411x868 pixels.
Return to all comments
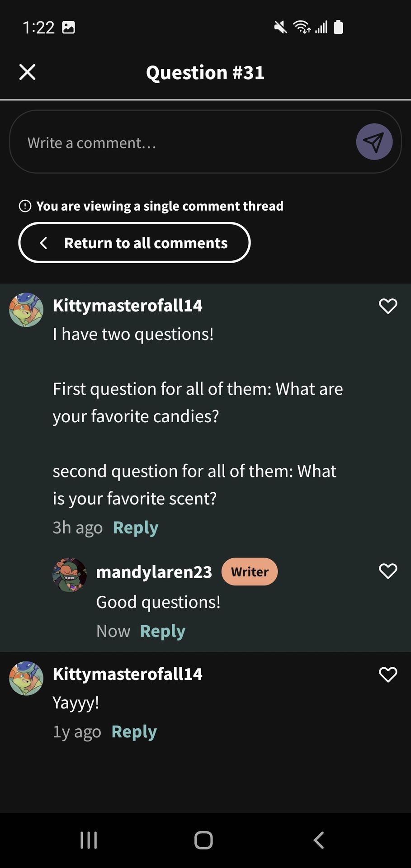tap(134, 243)
